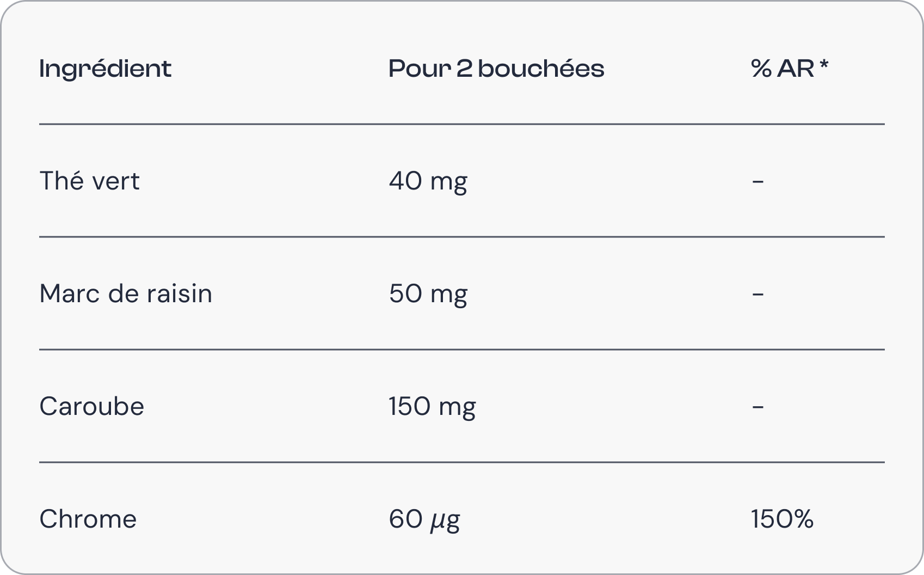Screen dimensions: 924x575
Task: Select the Caroube ingredient name
Action: coord(92,406)
